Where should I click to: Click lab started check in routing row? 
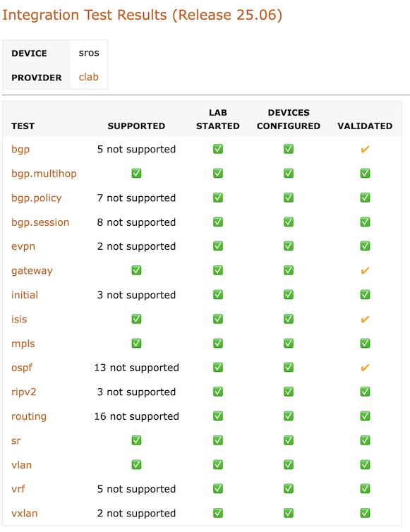tap(218, 416)
